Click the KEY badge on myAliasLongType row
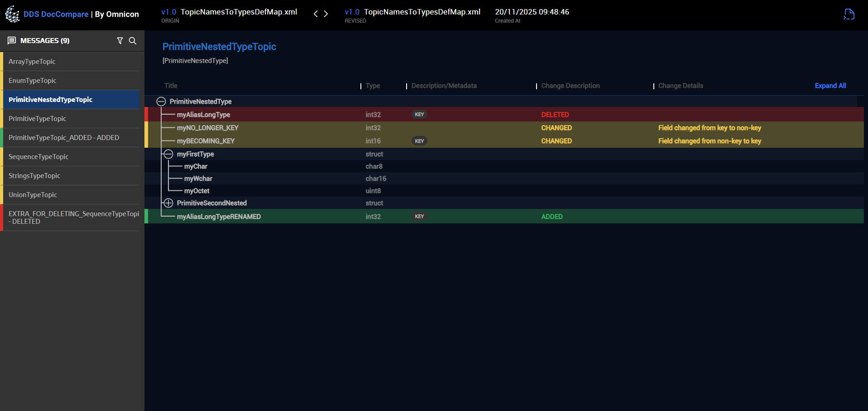The width and height of the screenshot is (868, 411). (419, 114)
